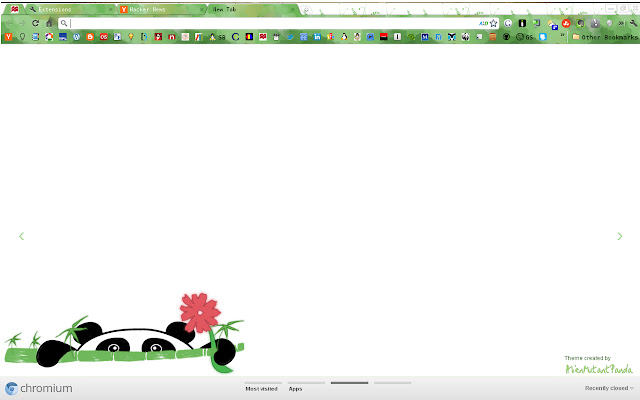The image size is (640, 400).
Task: Go to next page with right arrow
Action: point(619,237)
